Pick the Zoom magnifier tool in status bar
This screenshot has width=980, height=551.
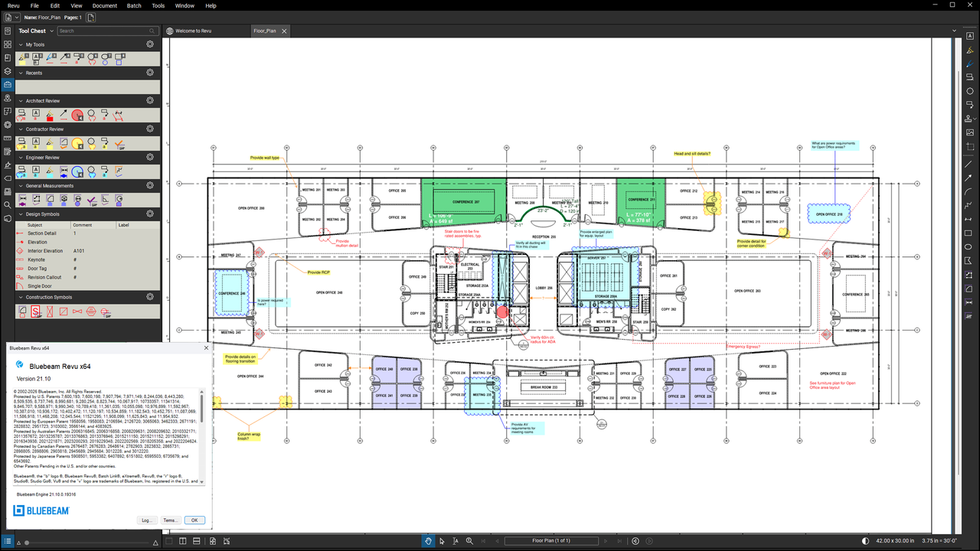coord(469,541)
